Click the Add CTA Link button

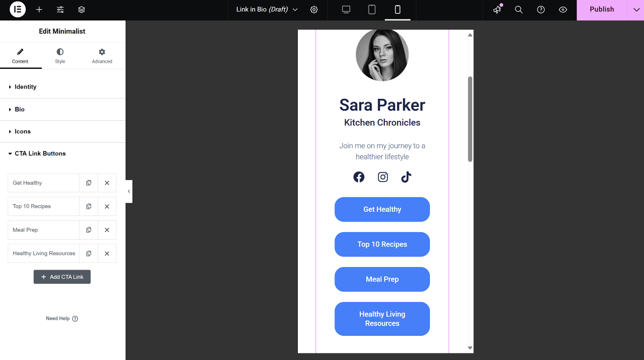pos(62,277)
